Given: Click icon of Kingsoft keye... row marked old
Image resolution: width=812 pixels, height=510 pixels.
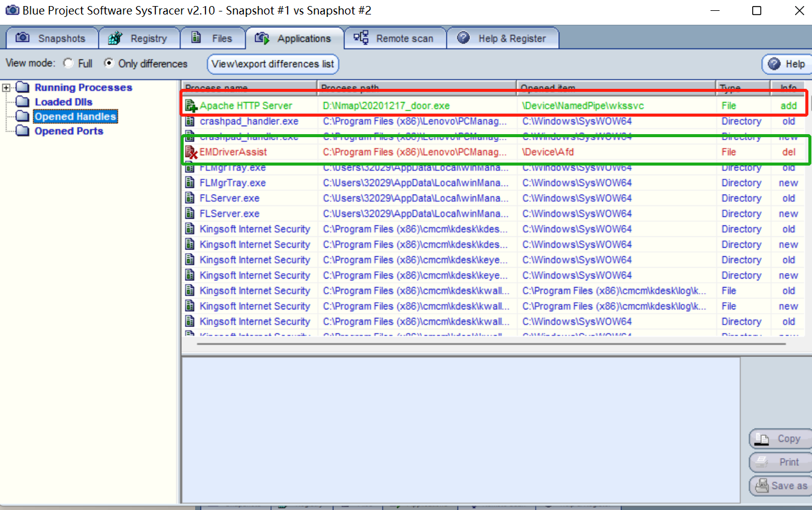Looking at the screenshot, I should click(190, 260).
